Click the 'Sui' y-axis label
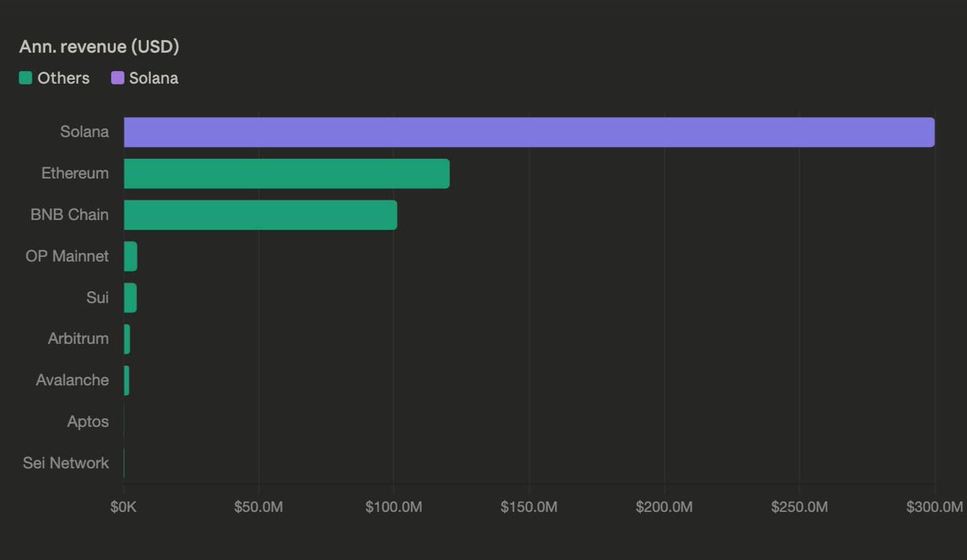 tap(98, 298)
